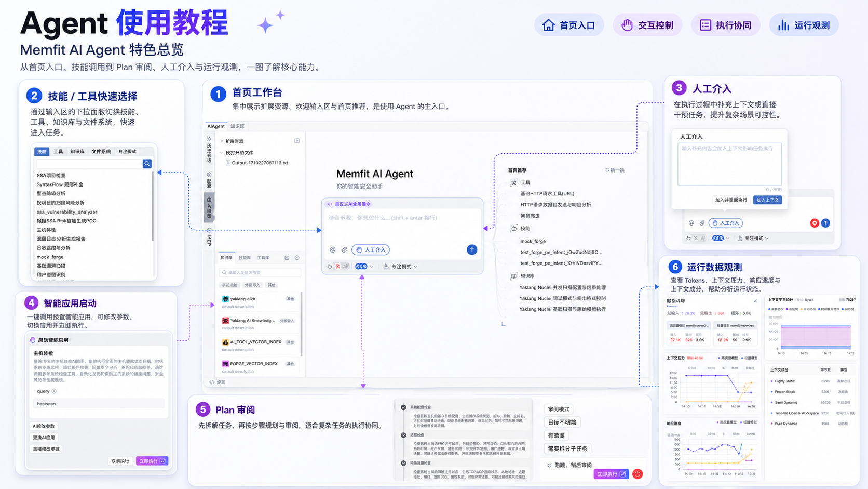This screenshot has height=489, width=868.
Task: Open the 执行协同 shortcut
Action: (x=725, y=25)
